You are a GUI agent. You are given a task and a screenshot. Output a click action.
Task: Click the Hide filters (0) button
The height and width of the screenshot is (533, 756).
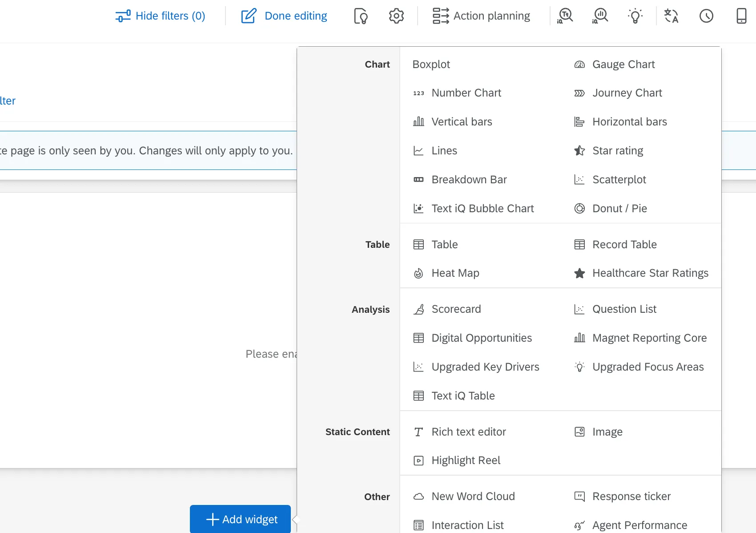coord(161,16)
